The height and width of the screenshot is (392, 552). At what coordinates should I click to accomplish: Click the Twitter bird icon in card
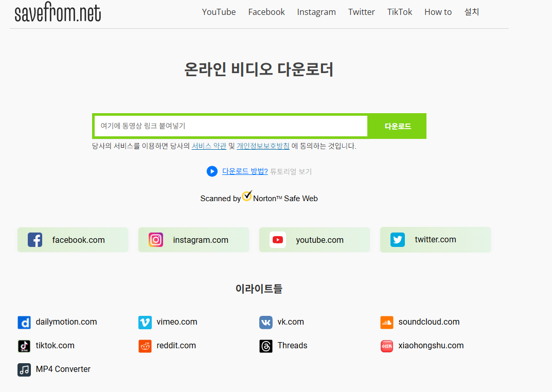click(398, 240)
